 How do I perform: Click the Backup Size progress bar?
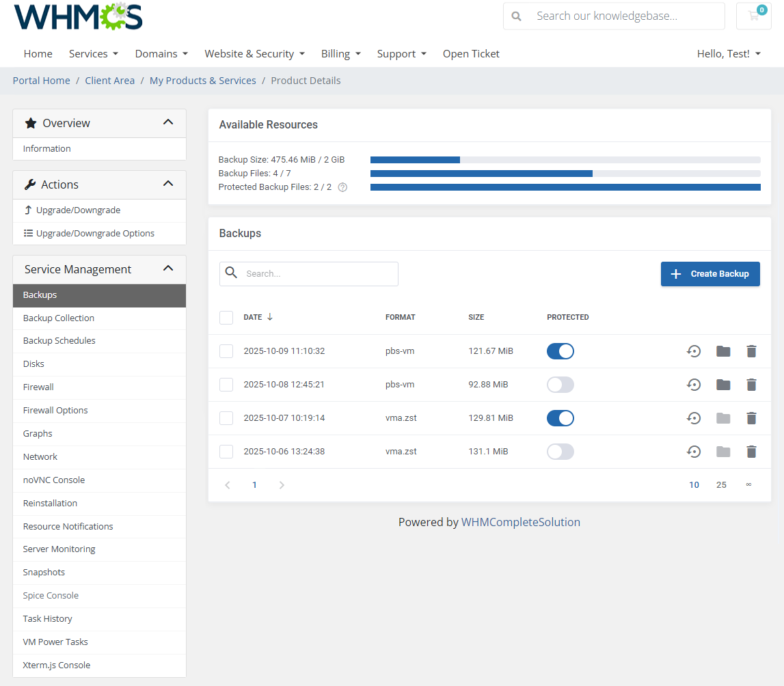tap(565, 160)
